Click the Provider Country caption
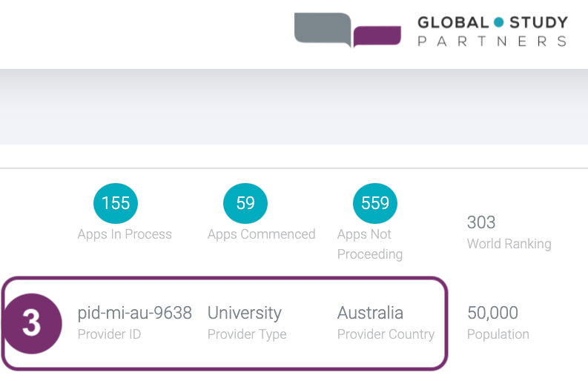 pyautogui.click(x=386, y=334)
